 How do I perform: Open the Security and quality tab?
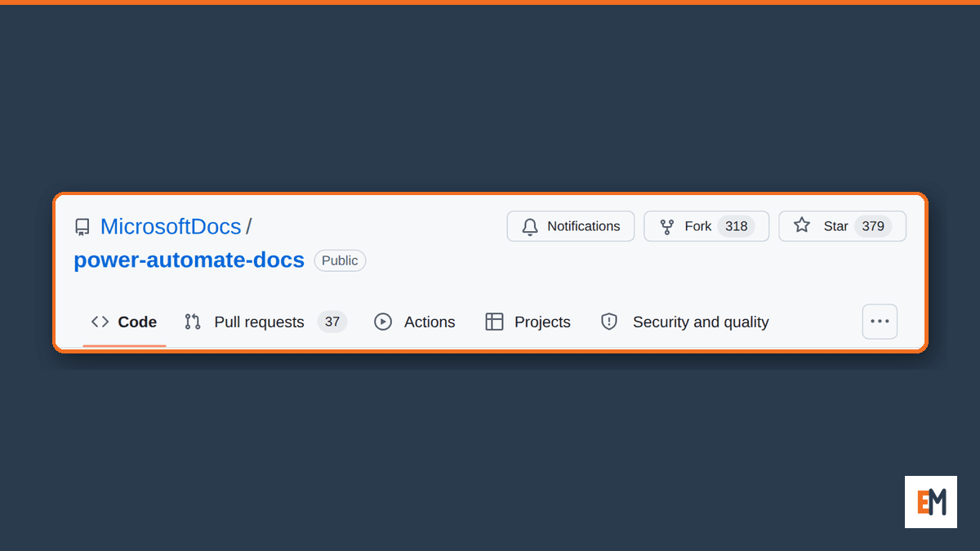(x=684, y=322)
